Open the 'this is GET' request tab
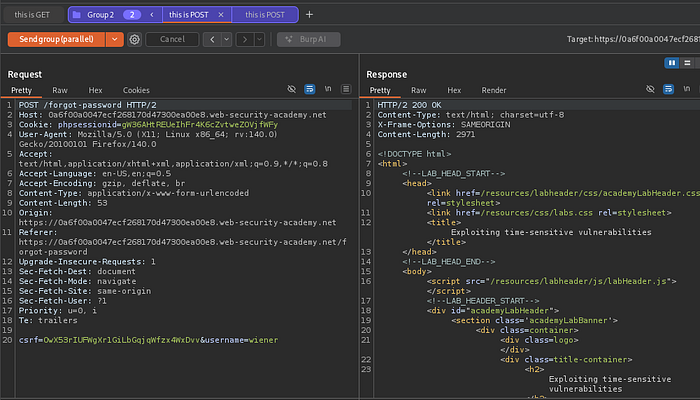The width and height of the screenshot is (700, 400). [32, 15]
